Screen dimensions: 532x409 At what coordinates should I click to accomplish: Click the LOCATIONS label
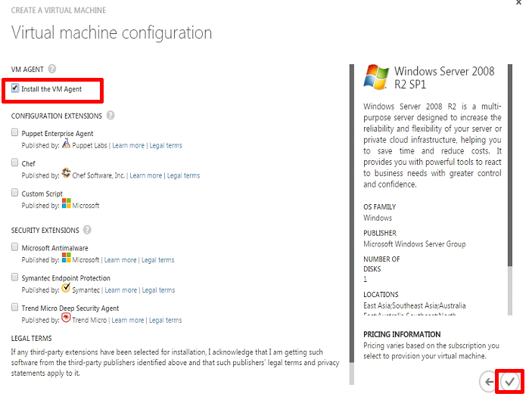pyautogui.click(x=381, y=295)
